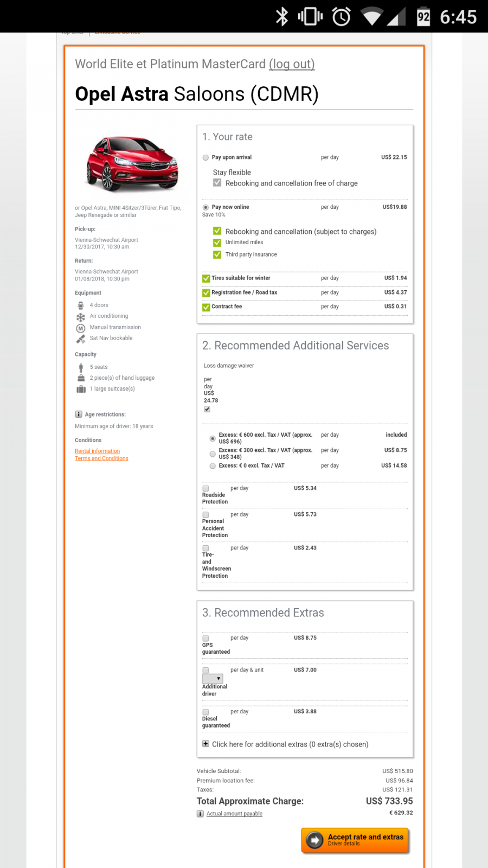Tap the Premium location fee US$ 96.84 value
Screen dimensions: 488x868
tap(399, 781)
